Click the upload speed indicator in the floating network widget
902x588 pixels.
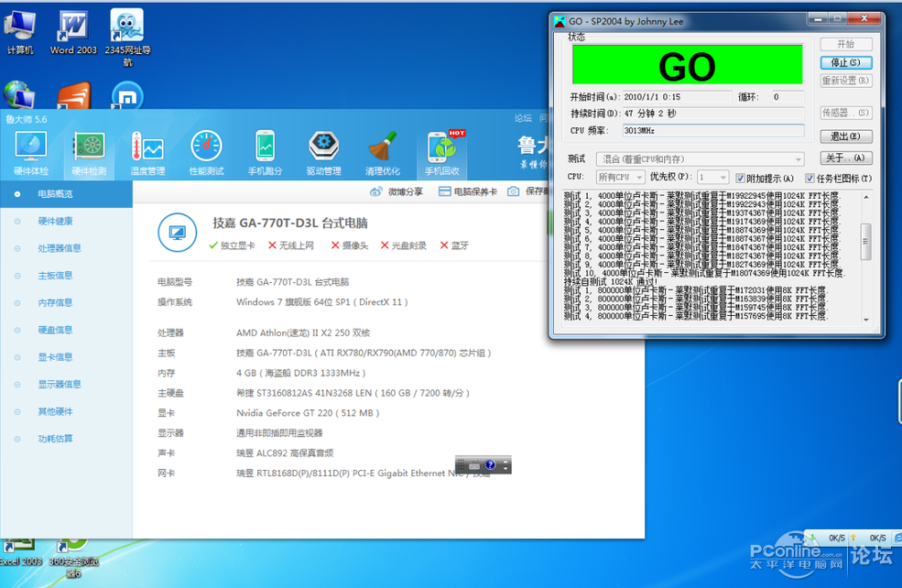click(870, 538)
